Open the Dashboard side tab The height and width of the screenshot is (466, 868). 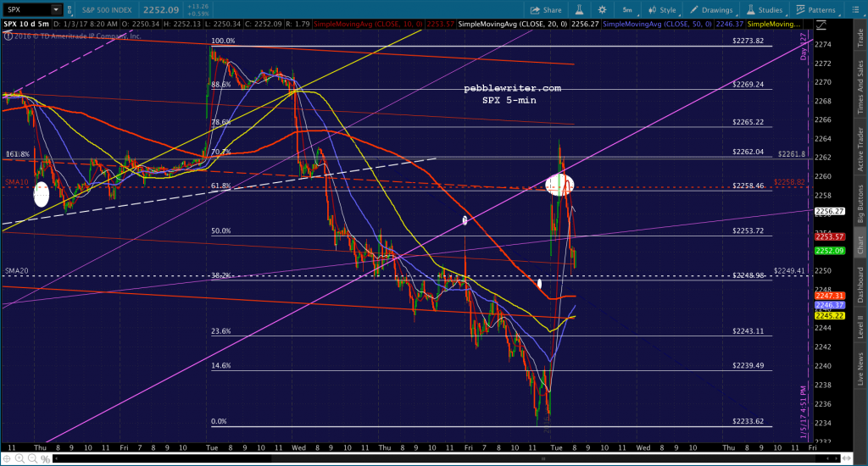(860, 285)
